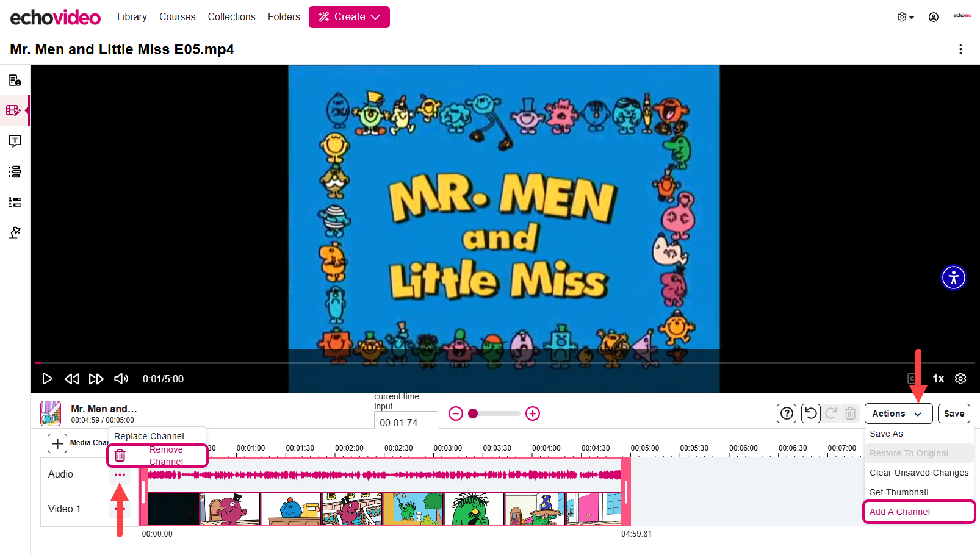Viewport: 980px width, 555px height.
Task: Rewind the video
Action: 72,379
